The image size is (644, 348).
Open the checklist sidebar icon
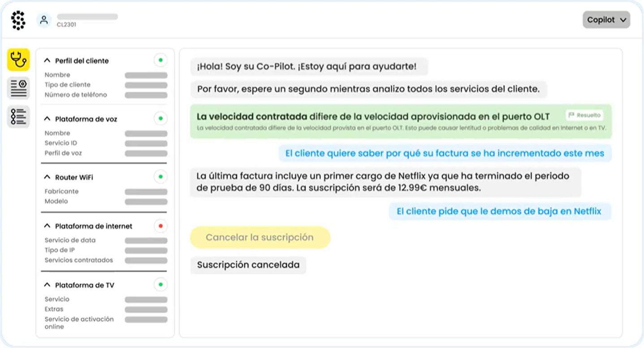[x=18, y=117]
